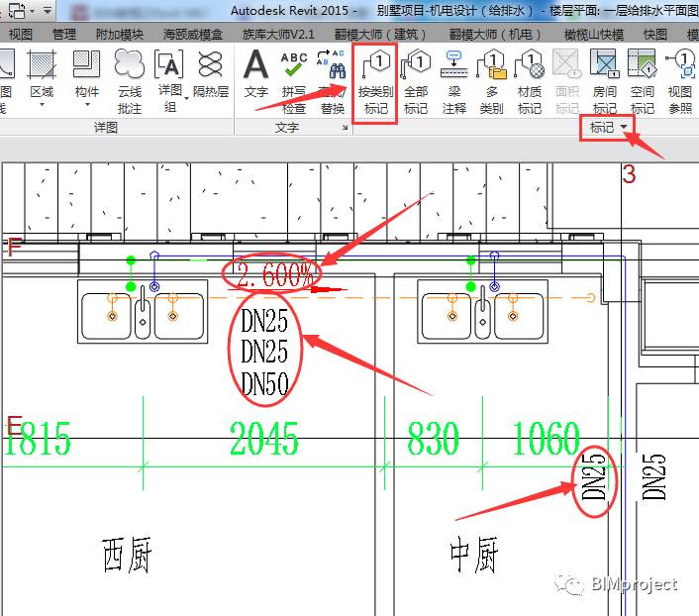Run the Check Spelling (拼写检查) tool
Image resolution: width=699 pixels, height=616 pixels.
tap(294, 82)
